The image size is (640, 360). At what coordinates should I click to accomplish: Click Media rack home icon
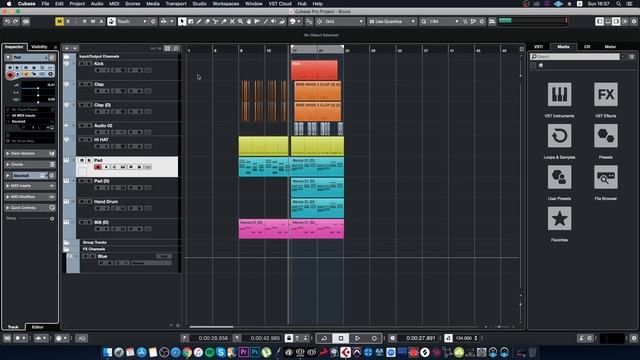pos(541,65)
